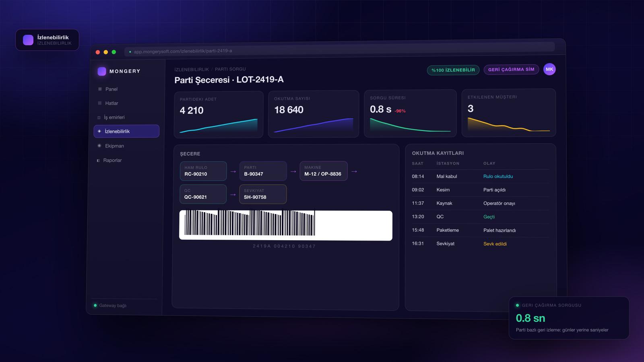Click the 'Rulo okutuldu' event
The width and height of the screenshot is (644, 362).
click(498, 176)
